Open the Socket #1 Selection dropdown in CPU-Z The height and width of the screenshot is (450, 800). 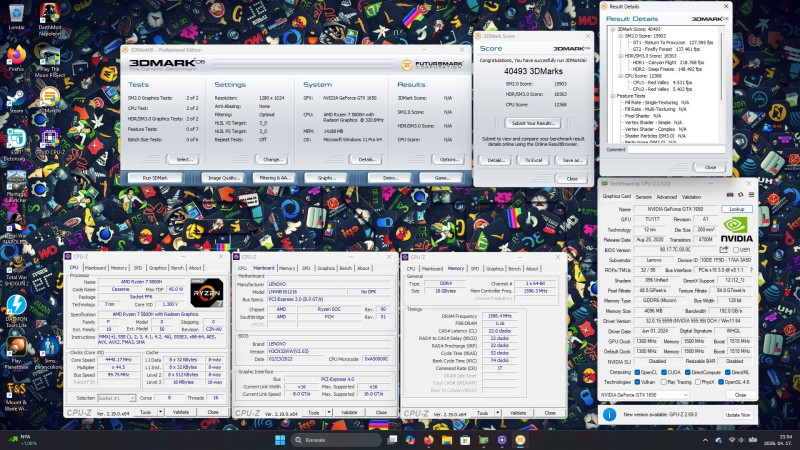(116, 398)
